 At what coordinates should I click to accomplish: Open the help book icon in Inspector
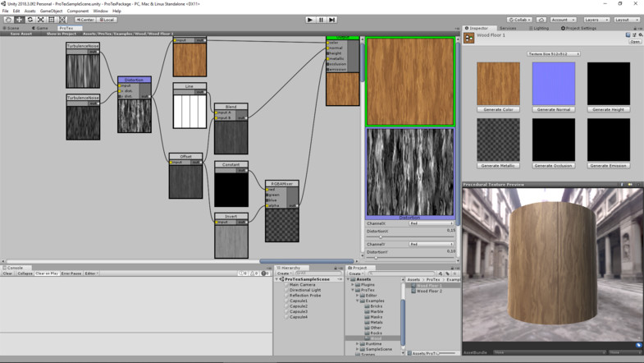click(x=628, y=35)
